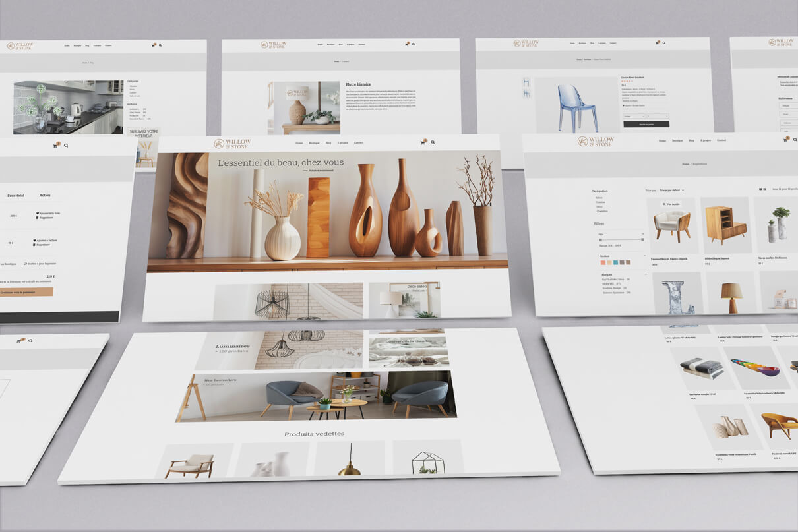Click dark add-to-cart button on chair page
The height and width of the screenshot is (532, 798).
[646, 124]
